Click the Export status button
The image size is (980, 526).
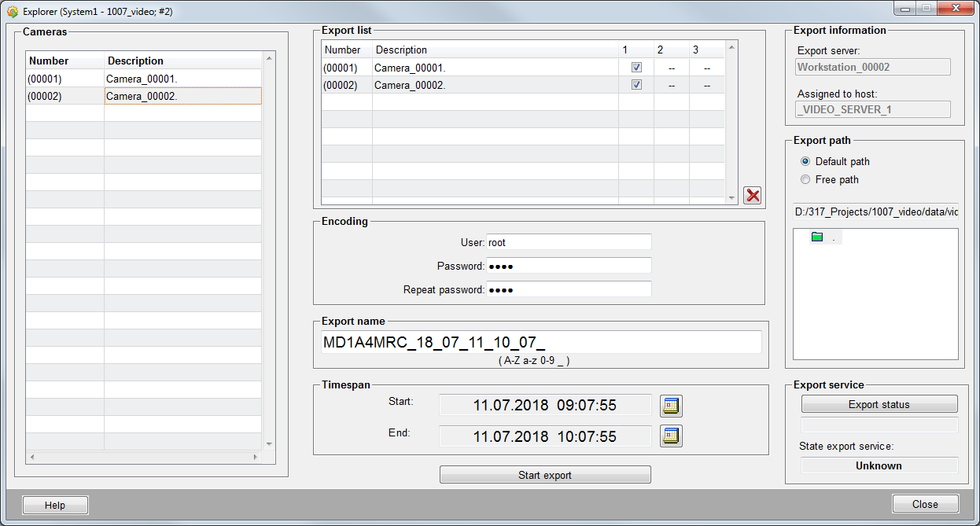point(879,404)
